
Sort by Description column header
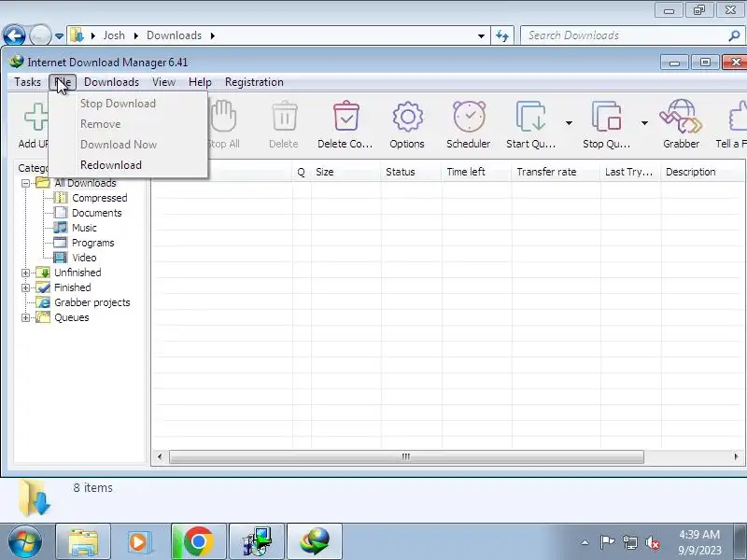click(x=703, y=172)
